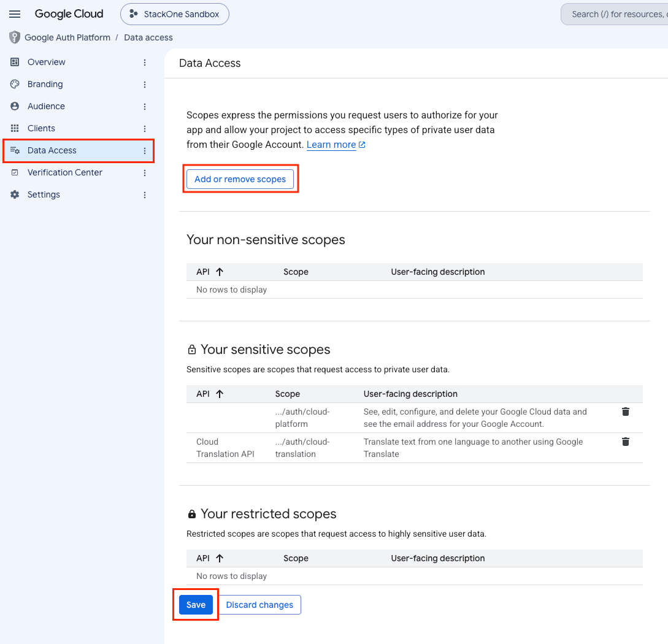Open Clients more options menu

(x=145, y=129)
